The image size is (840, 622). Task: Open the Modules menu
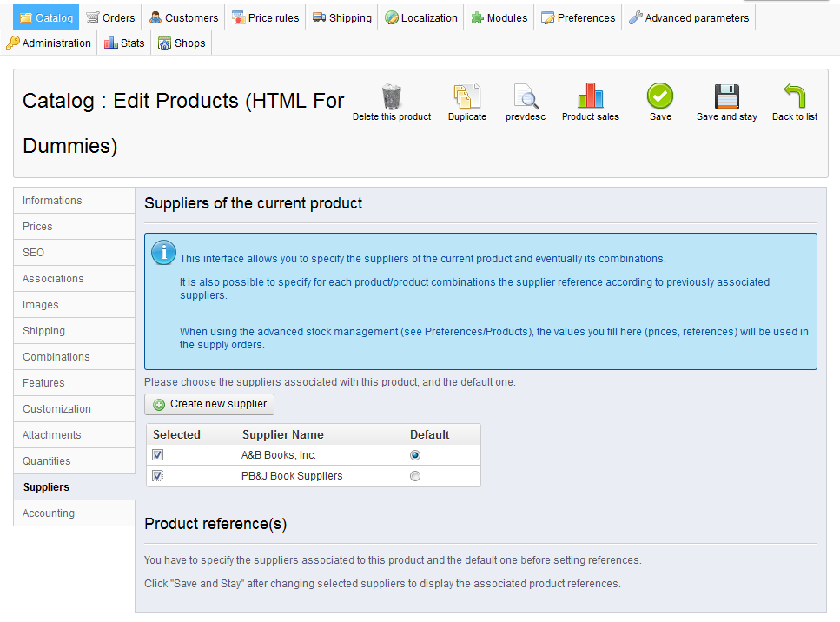[499, 17]
